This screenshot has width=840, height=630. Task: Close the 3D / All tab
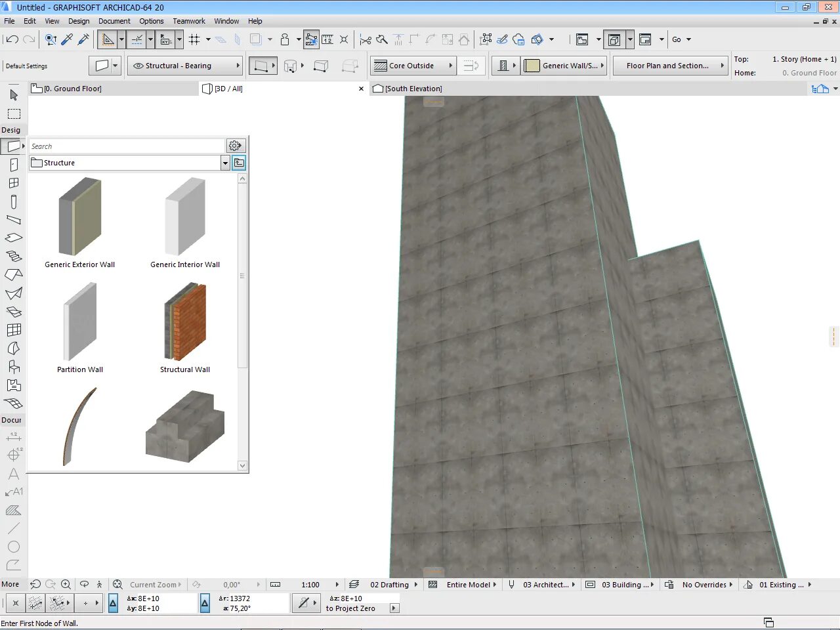(361, 89)
